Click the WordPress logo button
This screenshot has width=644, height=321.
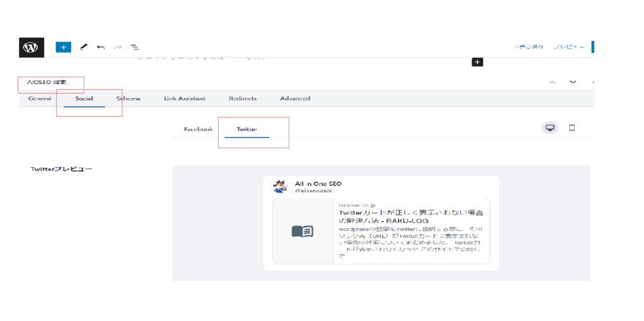[x=31, y=47]
